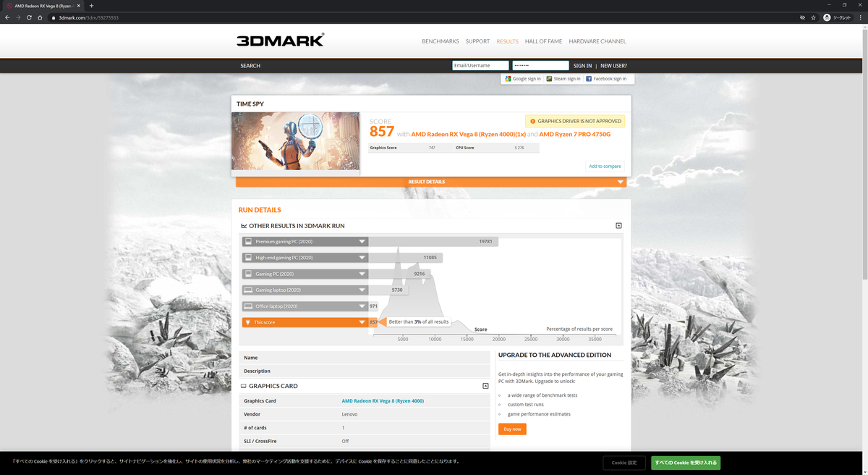Click the address bar URL
This screenshot has height=475, width=868.
coord(88,17)
